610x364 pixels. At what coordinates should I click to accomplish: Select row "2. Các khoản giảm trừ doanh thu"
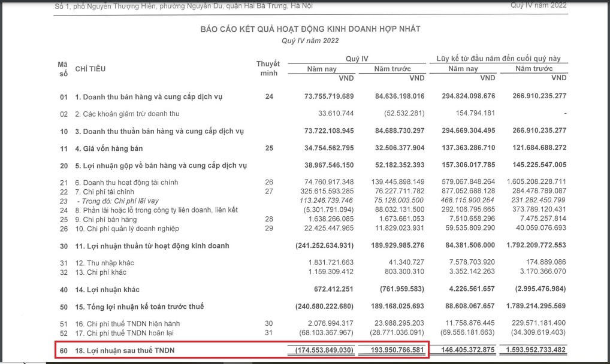127,114
